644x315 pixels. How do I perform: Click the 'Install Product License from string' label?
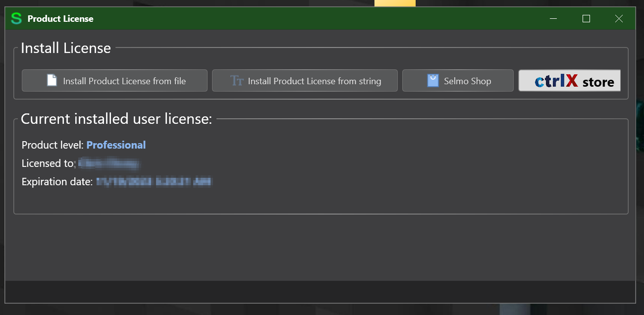[315, 81]
